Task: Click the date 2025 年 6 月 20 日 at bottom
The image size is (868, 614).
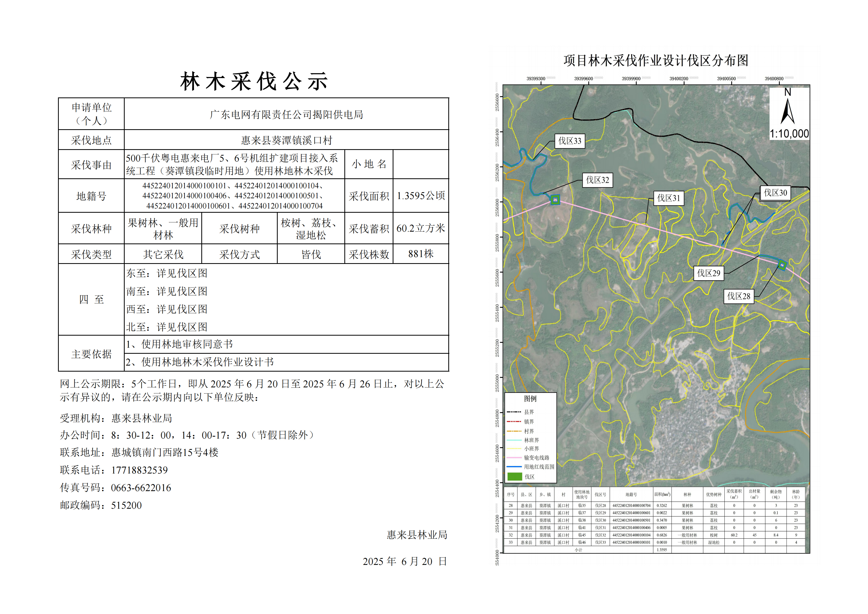Action: coord(405,561)
